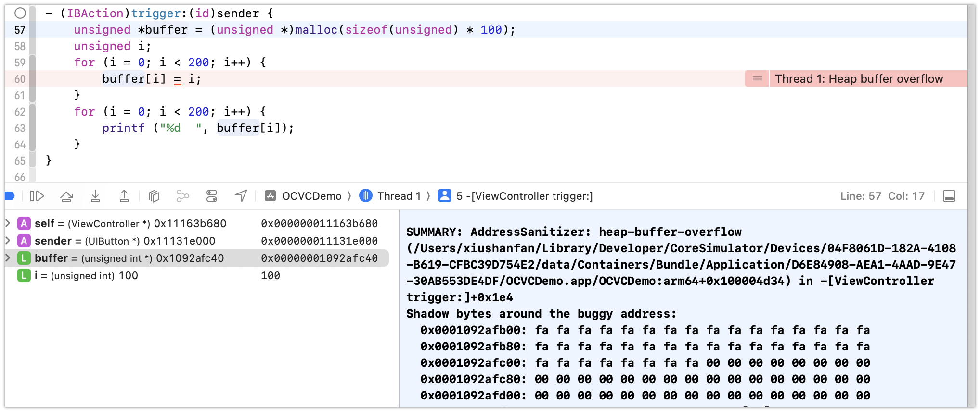Image resolution: width=980 pixels, height=412 pixels.
Task: Toggle the circle marker beside the trigger method
Action: coord(20,13)
